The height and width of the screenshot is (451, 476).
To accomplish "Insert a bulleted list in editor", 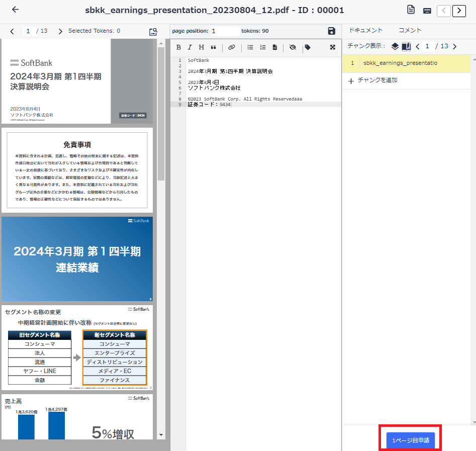I will [x=250, y=47].
